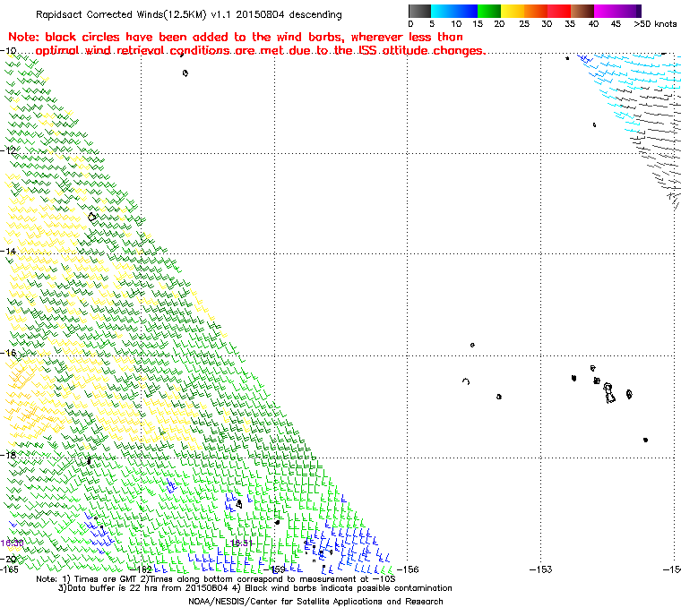The height and width of the screenshot is (616, 681).
Task: Click the gray 0-5 knots legend segment
Action: coord(419,11)
